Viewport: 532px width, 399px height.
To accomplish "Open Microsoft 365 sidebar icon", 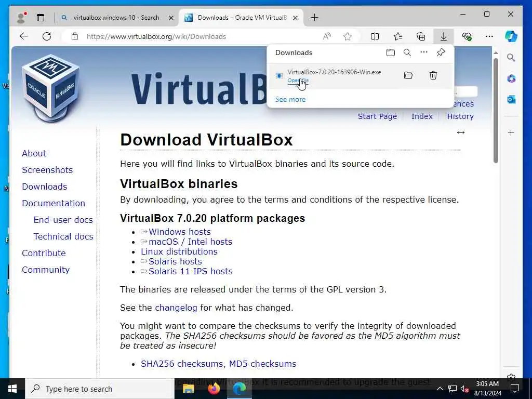I will [x=511, y=79].
